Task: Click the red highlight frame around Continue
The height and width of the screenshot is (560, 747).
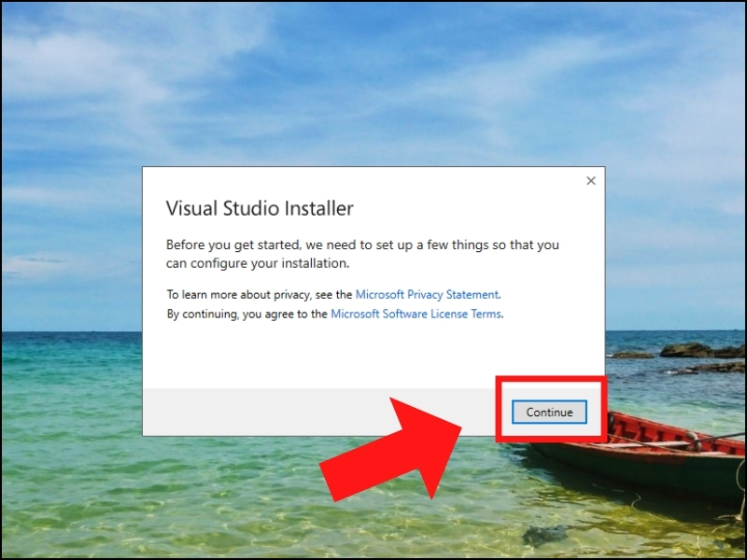Action: (551, 379)
